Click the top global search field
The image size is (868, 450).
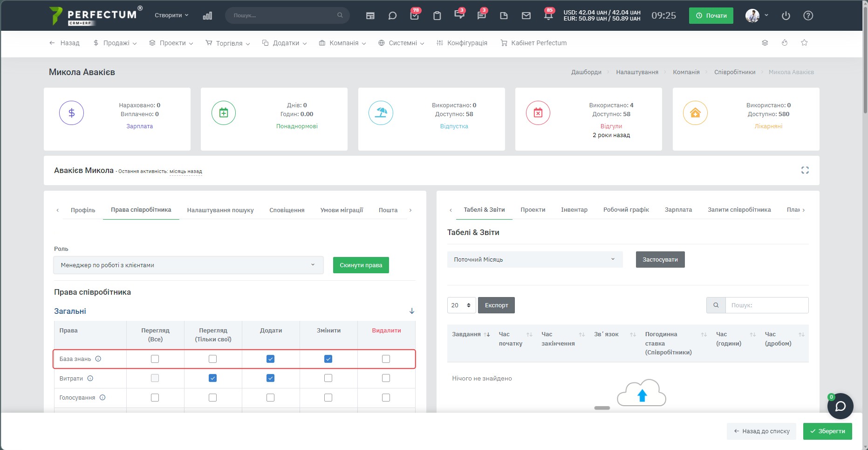pyautogui.click(x=287, y=15)
